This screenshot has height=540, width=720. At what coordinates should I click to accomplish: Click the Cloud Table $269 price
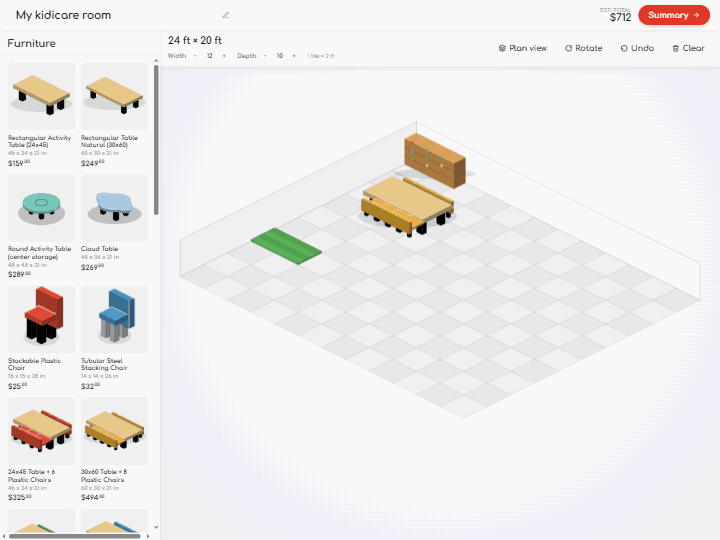92,267
